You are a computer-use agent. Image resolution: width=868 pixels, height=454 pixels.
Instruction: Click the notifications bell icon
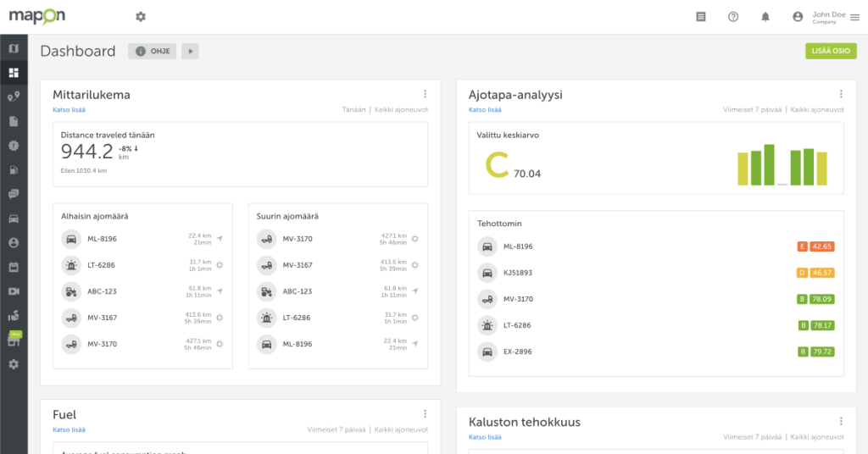(765, 17)
